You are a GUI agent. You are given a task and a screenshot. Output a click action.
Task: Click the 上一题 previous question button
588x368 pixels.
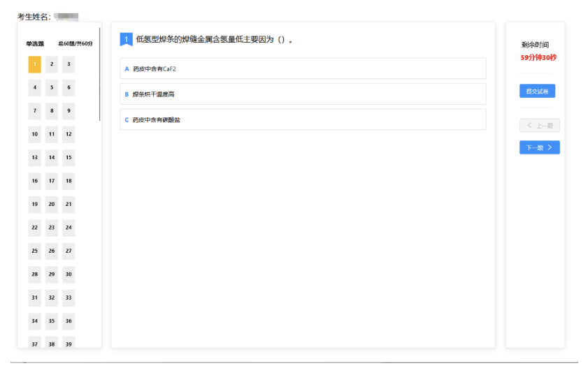point(539,126)
